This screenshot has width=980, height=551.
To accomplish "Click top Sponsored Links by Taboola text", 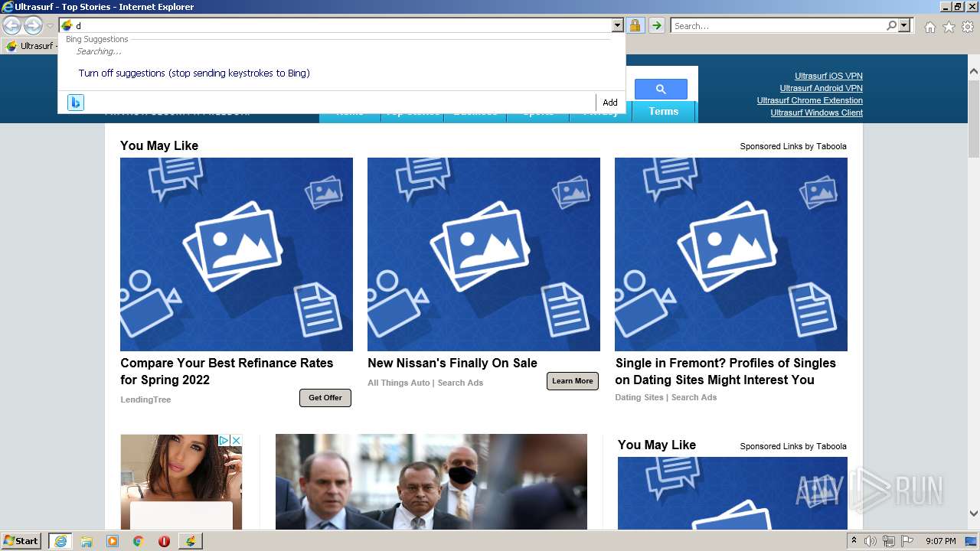I will point(793,146).
